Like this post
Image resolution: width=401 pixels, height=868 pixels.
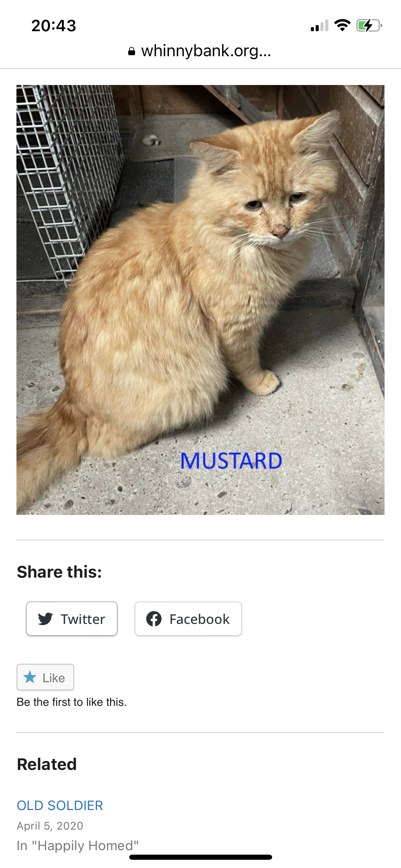click(x=45, y=677)
